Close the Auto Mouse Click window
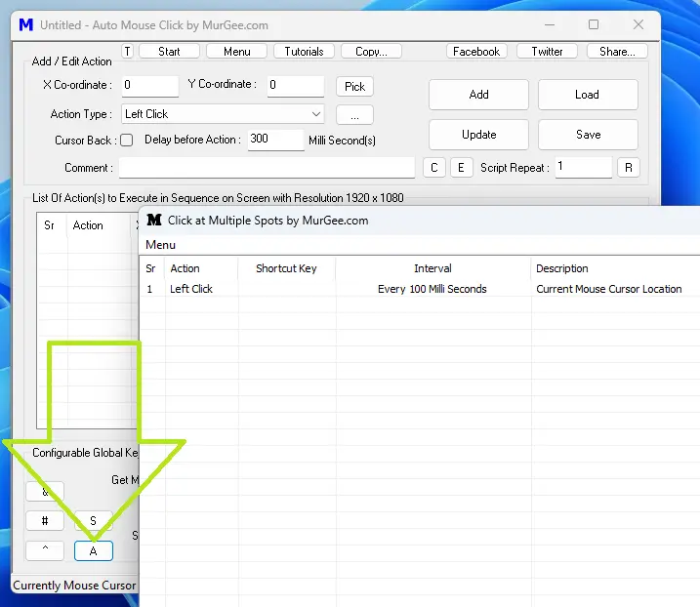This screenshot has width=700, height=607. (638, 24)
